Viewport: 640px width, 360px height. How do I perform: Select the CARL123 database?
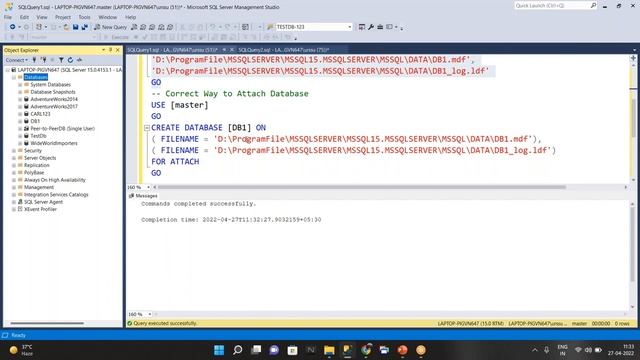pyautogui.click(x=40, y=114)
